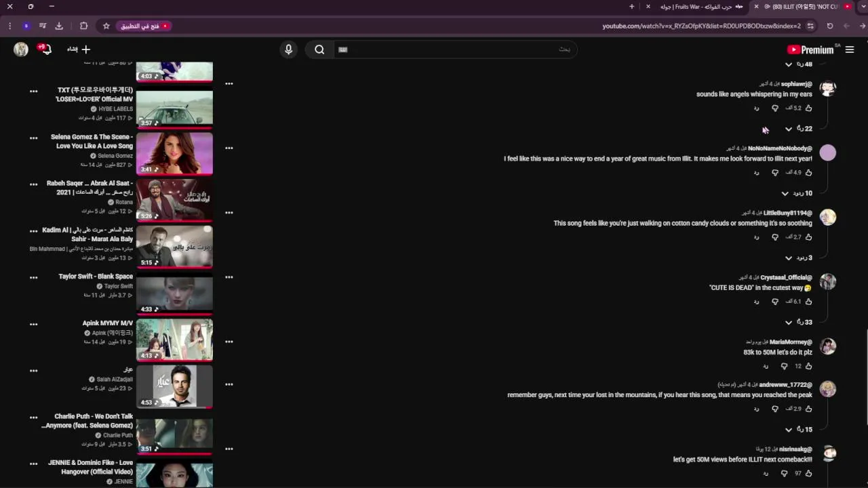Like the MariaMormey comment
The image size is (868, 488).
808,366
